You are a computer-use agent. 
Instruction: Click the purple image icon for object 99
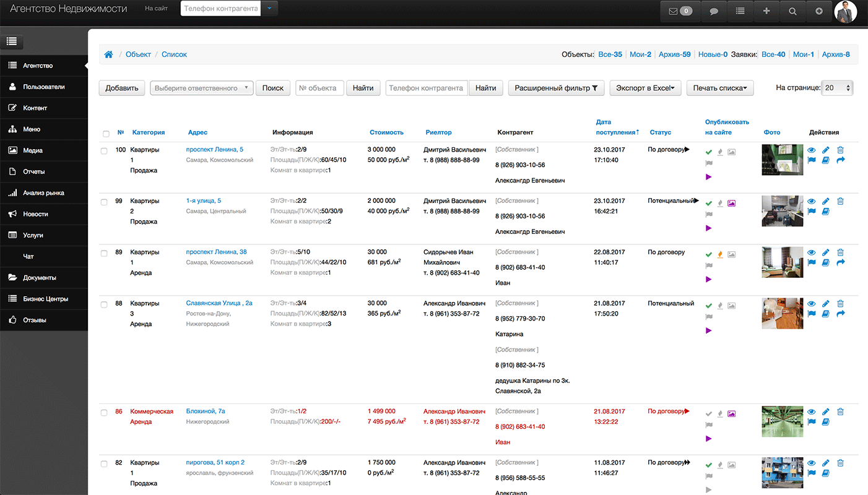click(x=731, y=203)
